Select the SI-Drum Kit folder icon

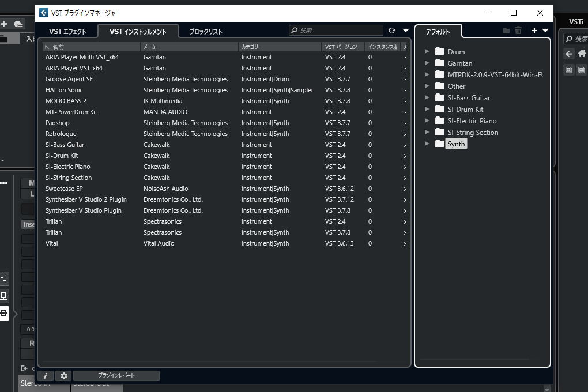(439, 109)
